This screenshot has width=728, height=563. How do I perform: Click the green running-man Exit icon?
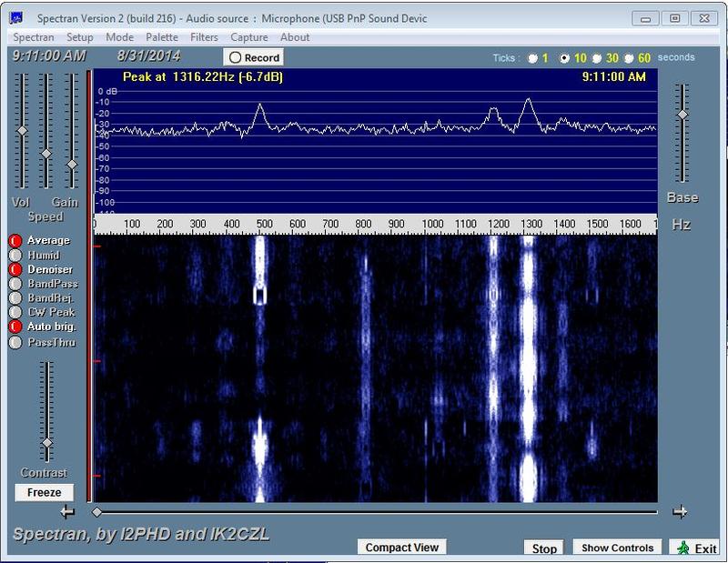[683, 548]
